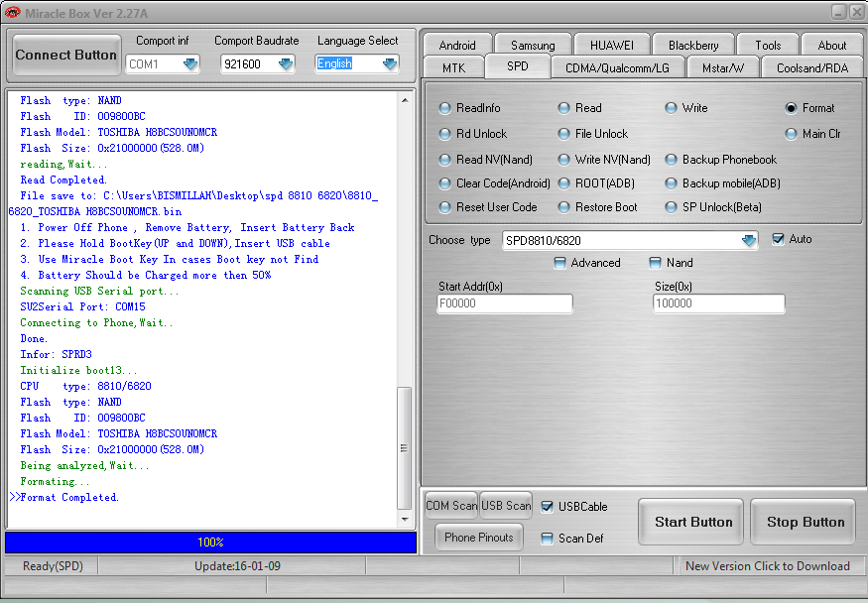Click the 'Ready(SPD)' status bar entry
Screen dimensions: 868x603
(x=53, y=566)
